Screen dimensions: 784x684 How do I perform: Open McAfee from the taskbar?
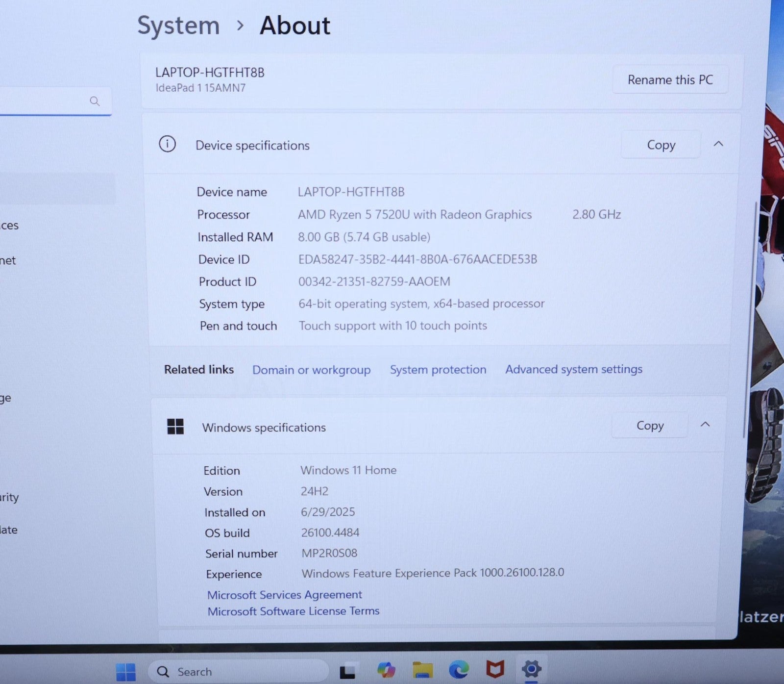(x=495, y=669)
